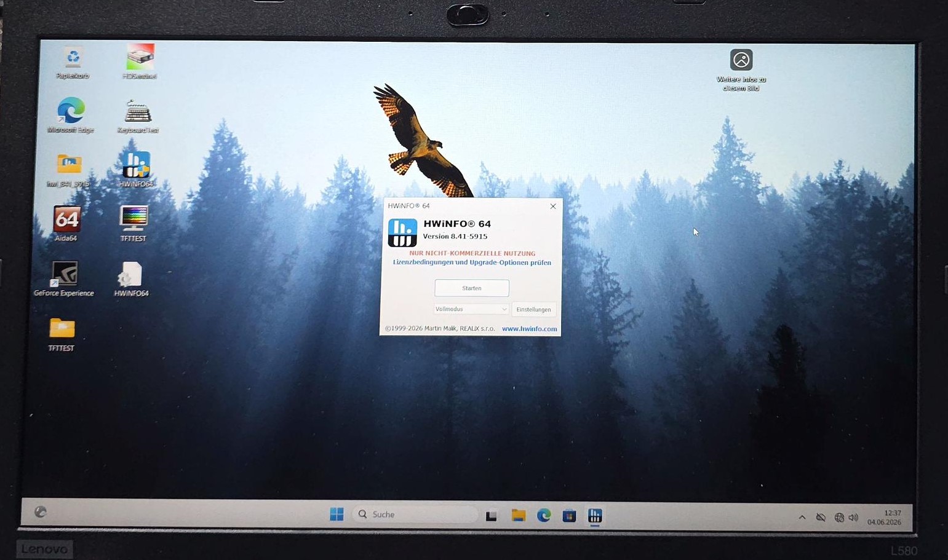Image resolution: width=948 pixels, height=560 pixels.
Task: Click the copyright line '©1999-2026 Martin Malik, REALiX s.r.o.'
Action: (440, 328)
